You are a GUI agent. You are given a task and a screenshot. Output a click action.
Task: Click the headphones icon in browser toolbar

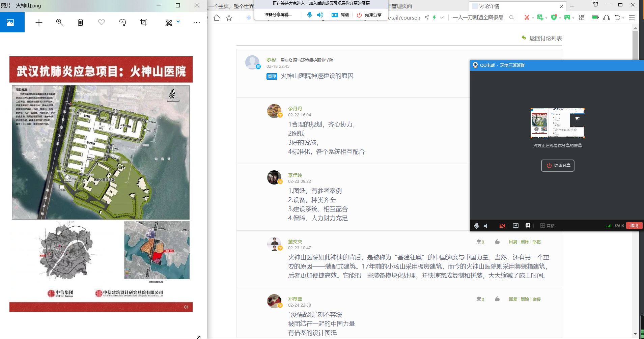click(607, 17)
